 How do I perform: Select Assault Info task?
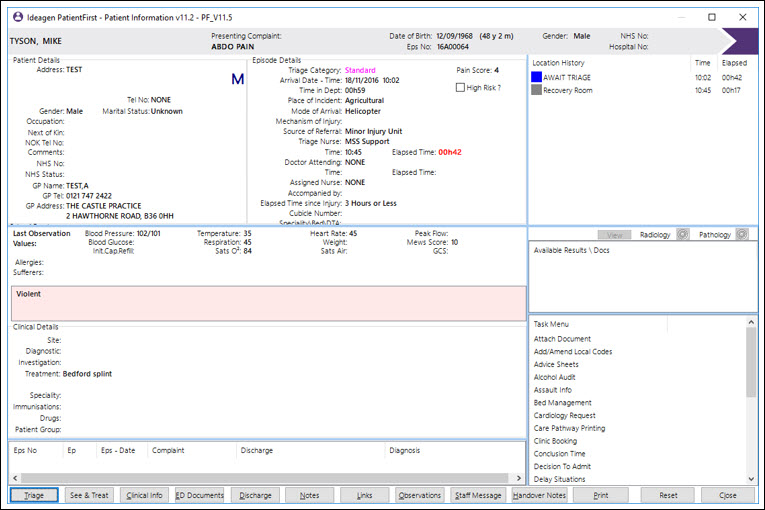[x=552, y=389]
